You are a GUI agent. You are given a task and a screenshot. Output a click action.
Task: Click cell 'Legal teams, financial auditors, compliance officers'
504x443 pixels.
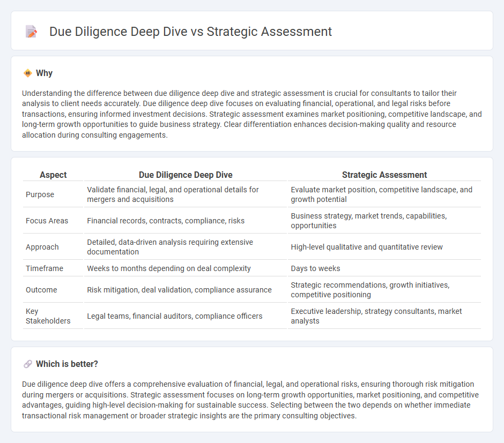pyautogui.click(x=186, y=316)
